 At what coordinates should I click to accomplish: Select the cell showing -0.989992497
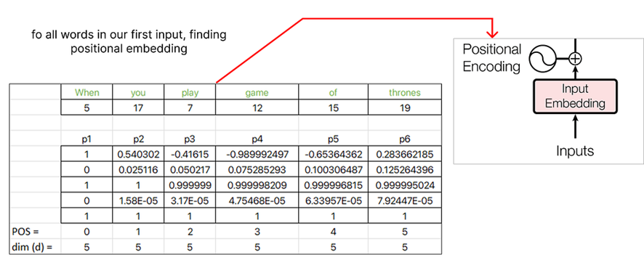(257, 154)
